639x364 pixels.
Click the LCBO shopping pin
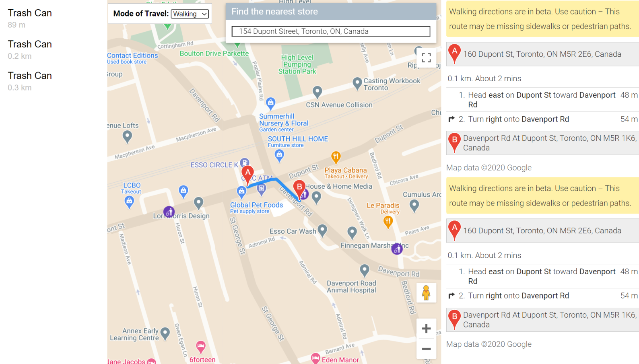tap(129, 202)
